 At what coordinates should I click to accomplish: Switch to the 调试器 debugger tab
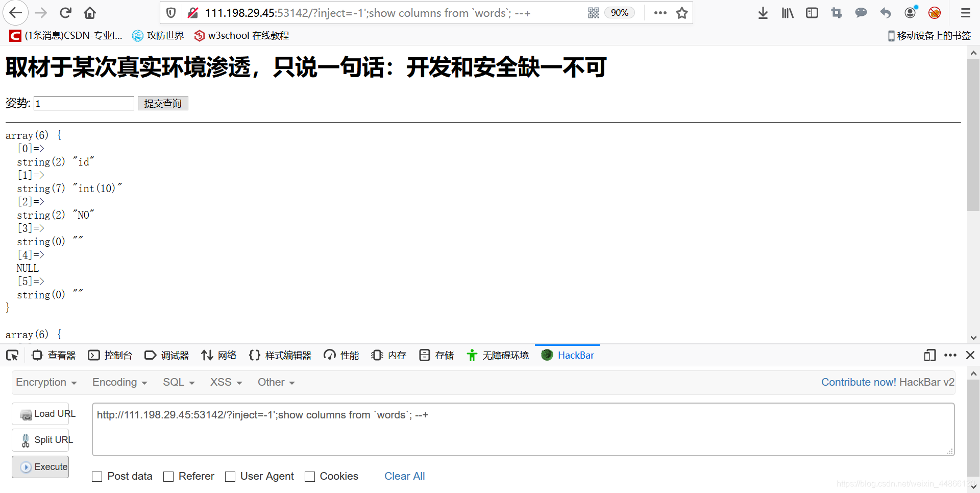point(167,356)
